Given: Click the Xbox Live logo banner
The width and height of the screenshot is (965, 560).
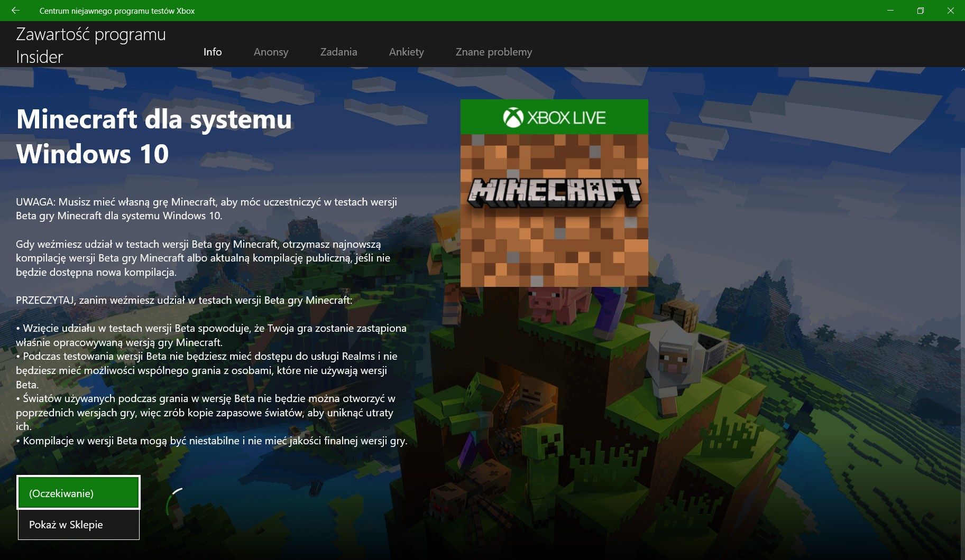Looking at the screenshot, I should tap(554, 117).
